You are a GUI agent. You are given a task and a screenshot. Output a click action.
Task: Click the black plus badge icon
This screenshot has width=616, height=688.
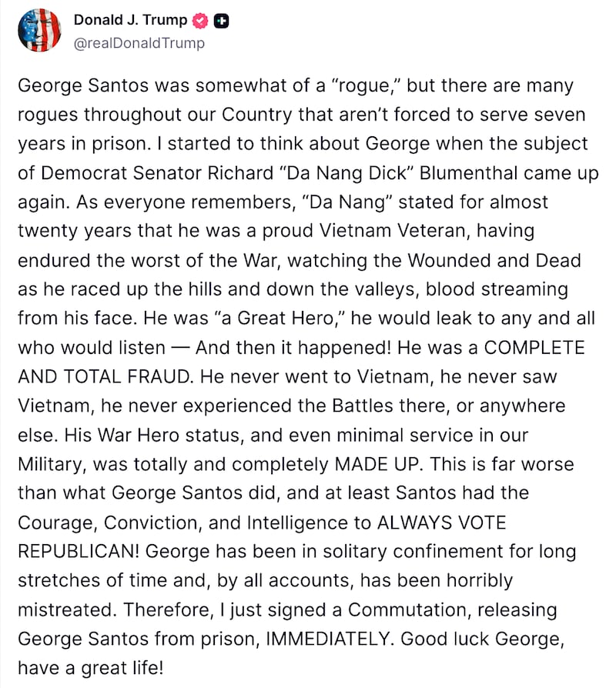click(221, 21)
